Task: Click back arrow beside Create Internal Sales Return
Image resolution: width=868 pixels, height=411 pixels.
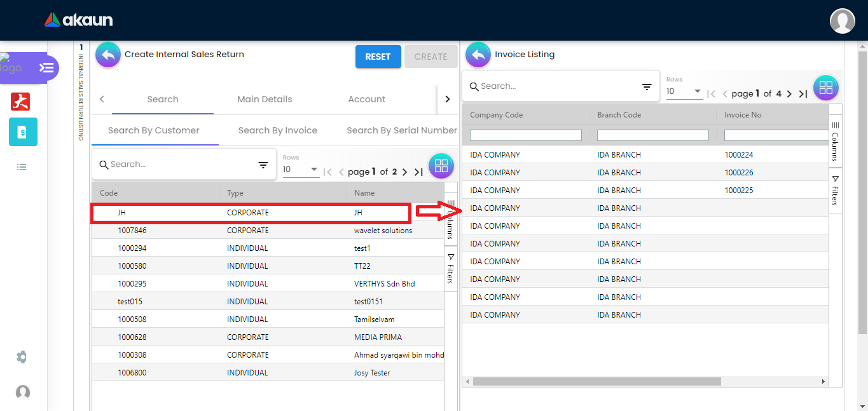Action: tap(108, 55)
